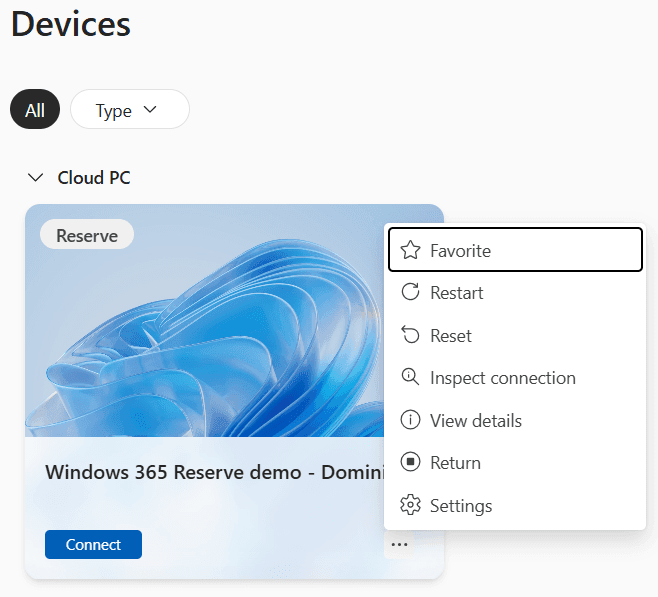Choose Inspect connection text in context menu
Viewport: 658px width, 597px height.
[502, 378]
